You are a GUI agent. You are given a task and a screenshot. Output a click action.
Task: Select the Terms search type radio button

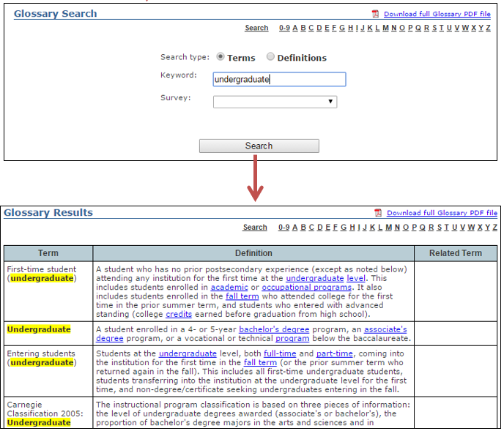point(220,57)
